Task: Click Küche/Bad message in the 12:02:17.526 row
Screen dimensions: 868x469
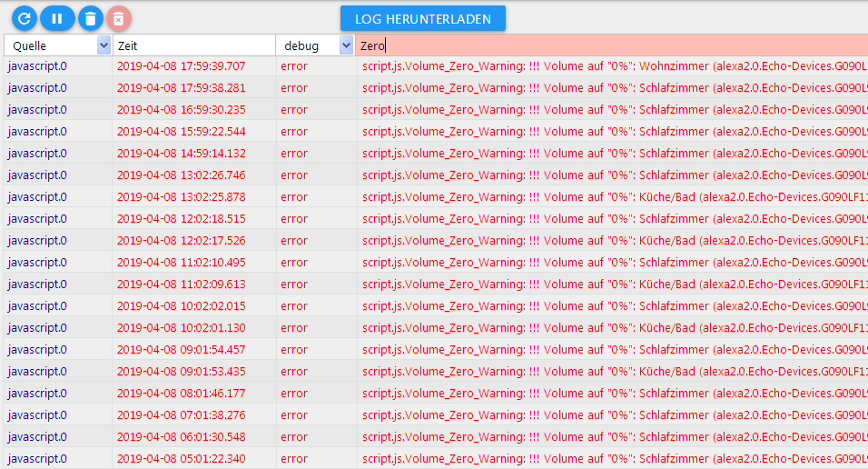Action: (615, 241)
